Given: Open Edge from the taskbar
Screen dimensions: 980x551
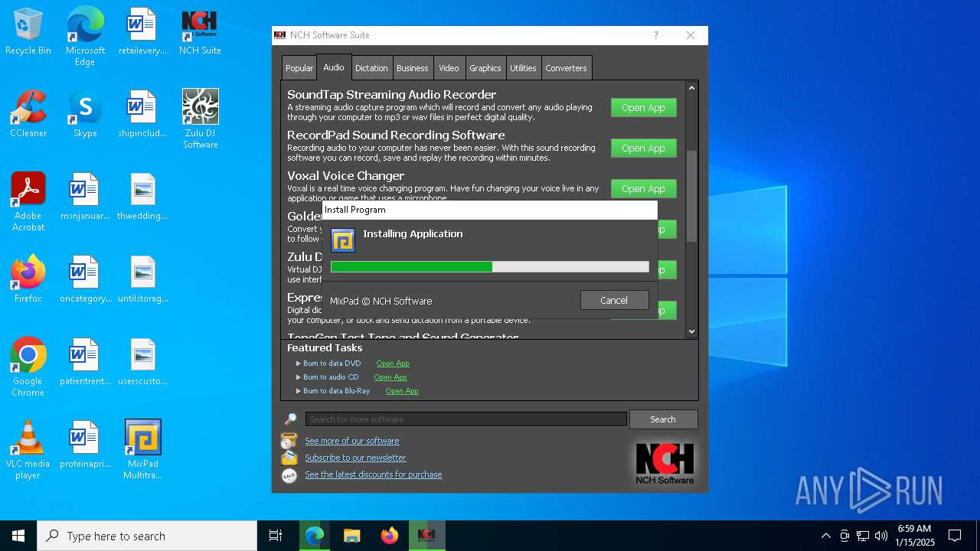Looking at the screenshot, I should pyautogui.click(x=315, y=536).
